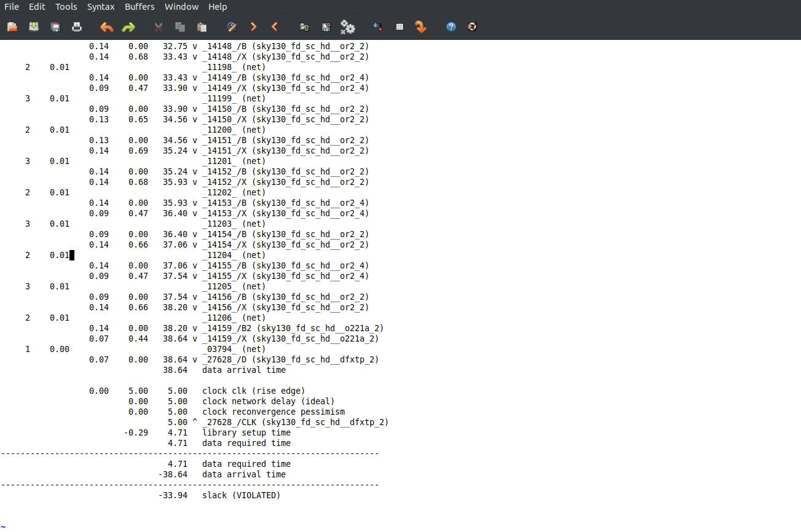This screenshot has width=801, height=532.
Task: Open the help question-mark icon
Action: 451,27
